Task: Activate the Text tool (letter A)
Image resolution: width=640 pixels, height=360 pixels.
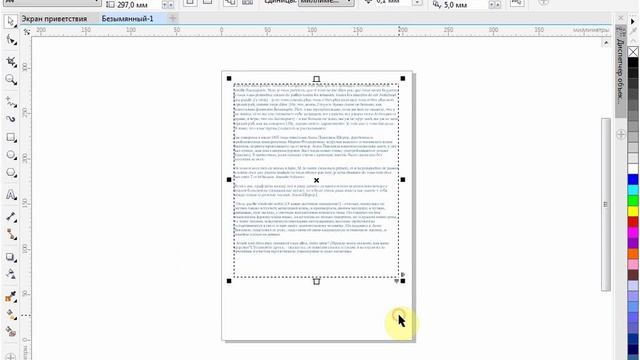Action: [11, 195]
